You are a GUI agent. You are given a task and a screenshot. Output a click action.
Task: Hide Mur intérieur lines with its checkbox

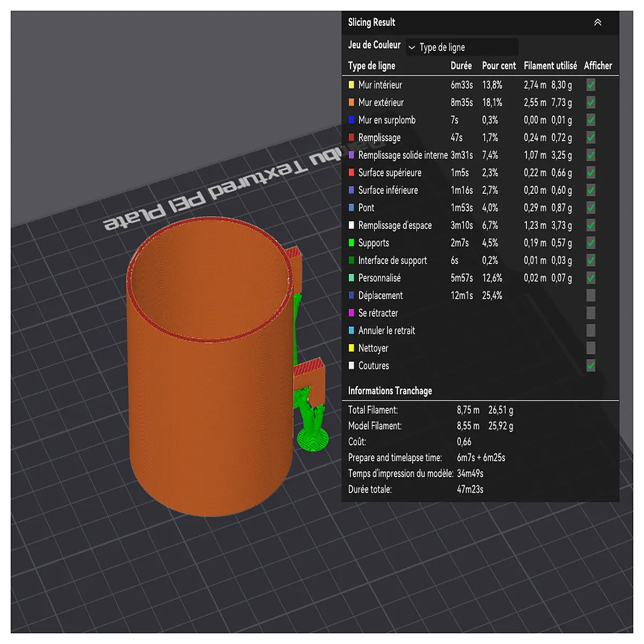click(x=591, y=85)
